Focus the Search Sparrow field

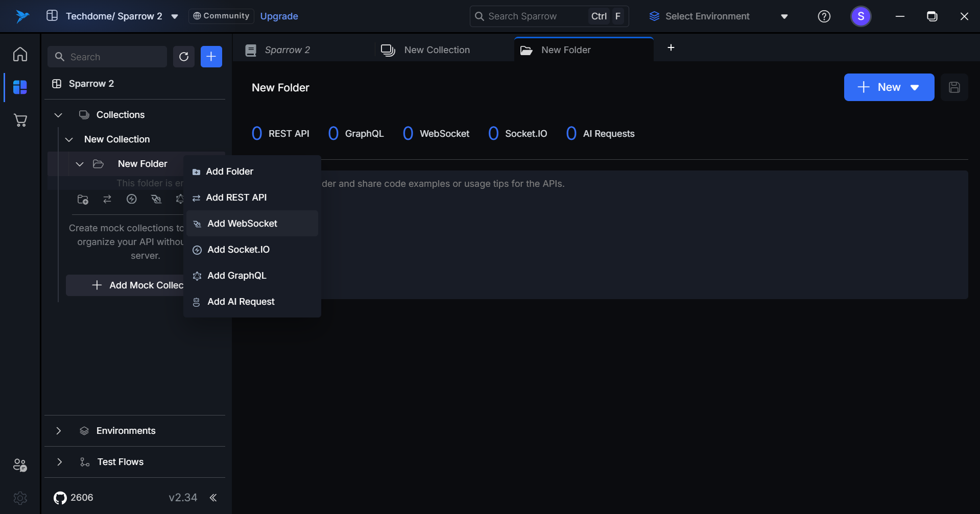[x=531, y=16]
